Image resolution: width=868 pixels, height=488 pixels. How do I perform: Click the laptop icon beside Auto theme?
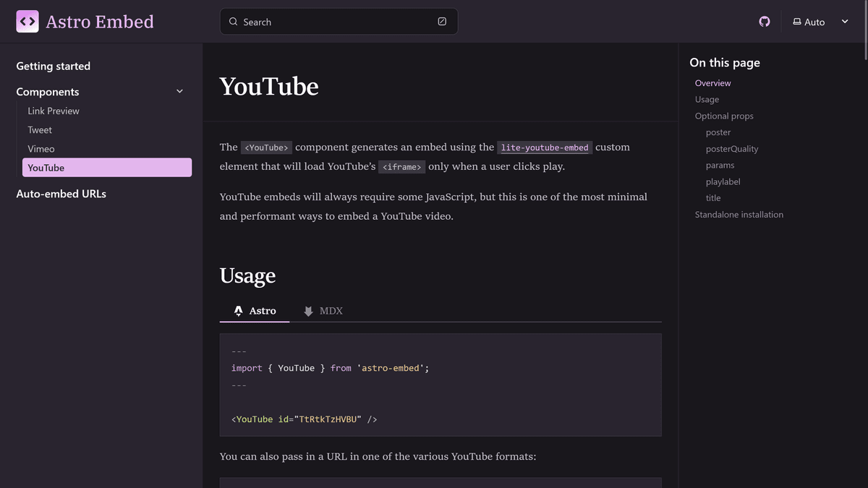tap(797, 22)
